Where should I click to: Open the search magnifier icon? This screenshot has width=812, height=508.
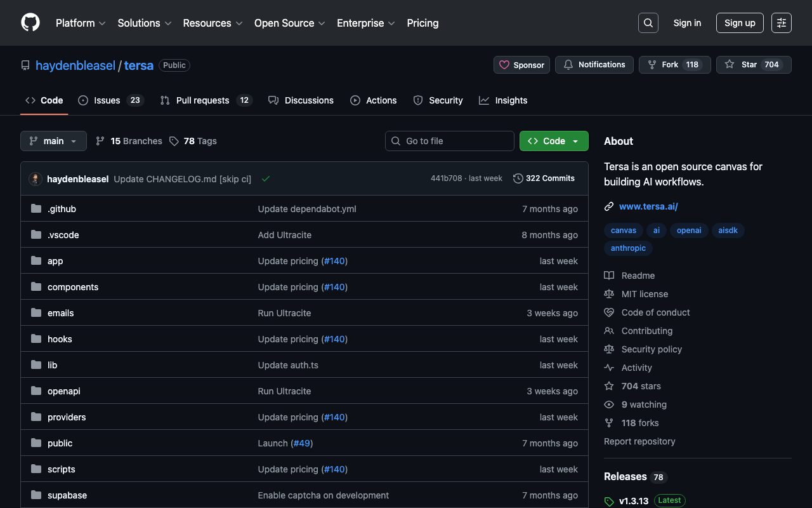[648, 23]
